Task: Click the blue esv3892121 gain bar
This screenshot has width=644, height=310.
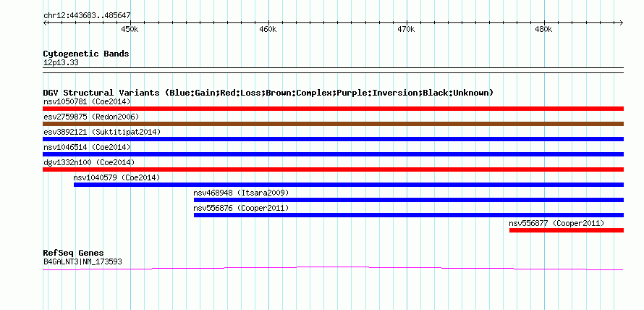Action: point(333,139)
